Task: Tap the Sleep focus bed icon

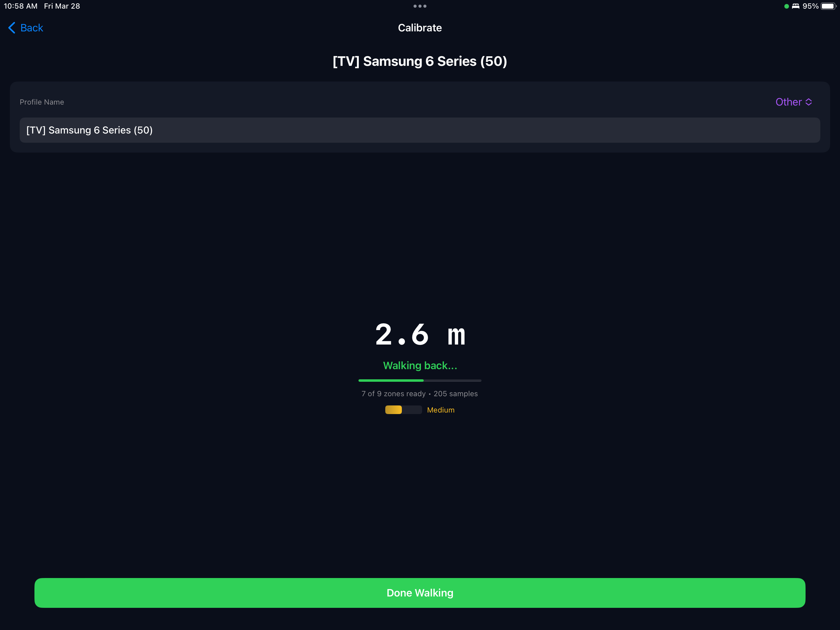Action: click(795, 6)
